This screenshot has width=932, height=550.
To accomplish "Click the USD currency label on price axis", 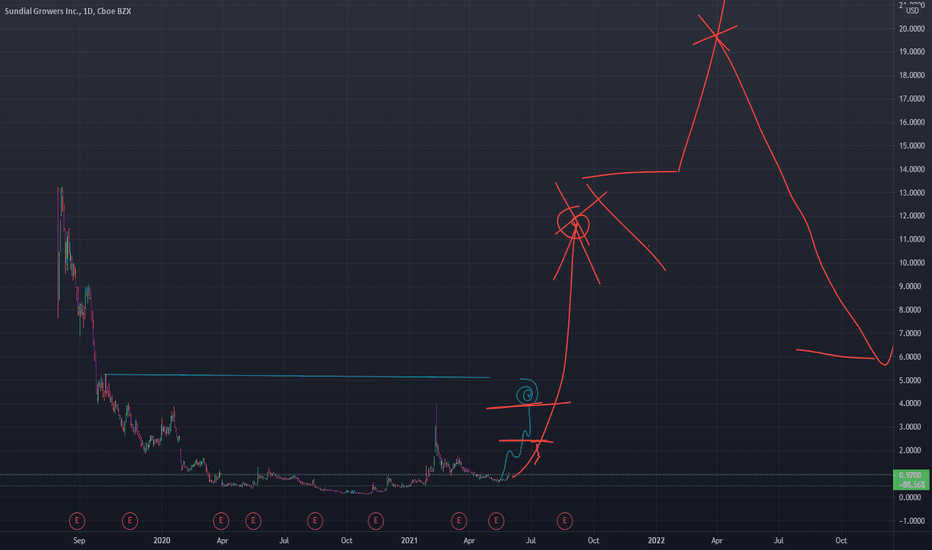I will tap(912, 11).
